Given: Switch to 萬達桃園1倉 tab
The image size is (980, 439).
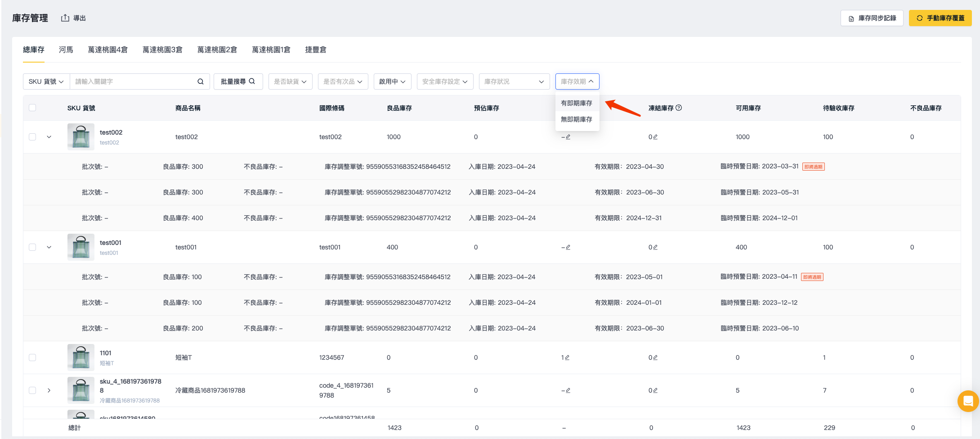Looking at the screenshot, I should 271,50.
